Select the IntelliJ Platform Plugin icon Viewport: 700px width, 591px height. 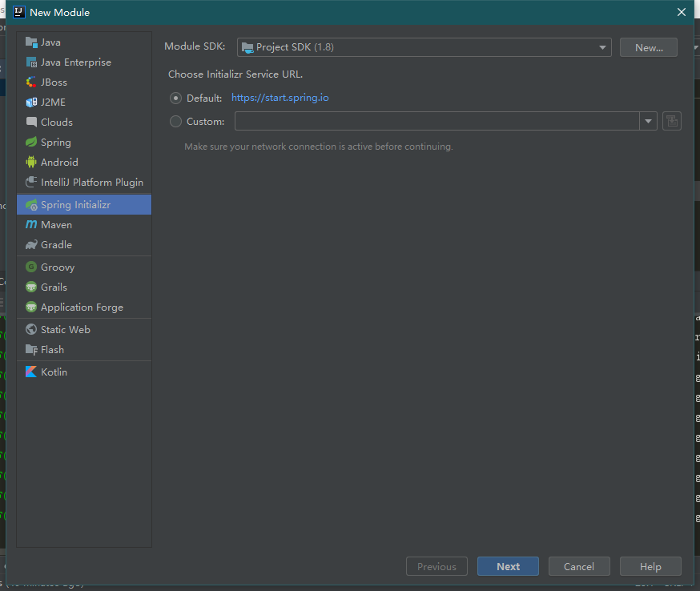tap(31, 182)
